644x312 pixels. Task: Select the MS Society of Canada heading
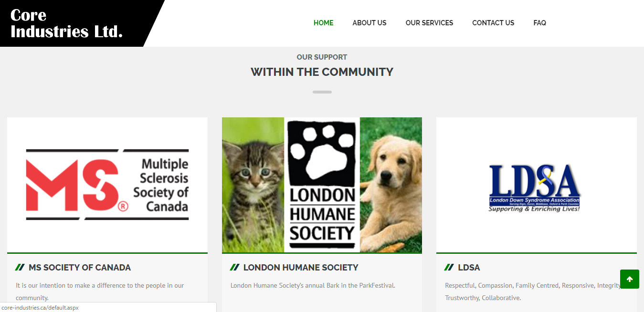(x=79, y=268)
